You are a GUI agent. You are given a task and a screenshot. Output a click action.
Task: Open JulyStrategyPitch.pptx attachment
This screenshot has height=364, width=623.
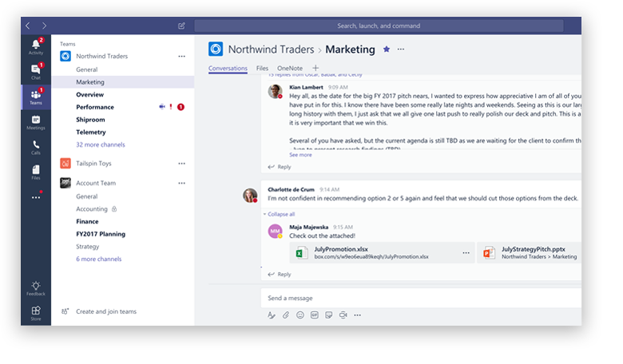coord(530,253)
